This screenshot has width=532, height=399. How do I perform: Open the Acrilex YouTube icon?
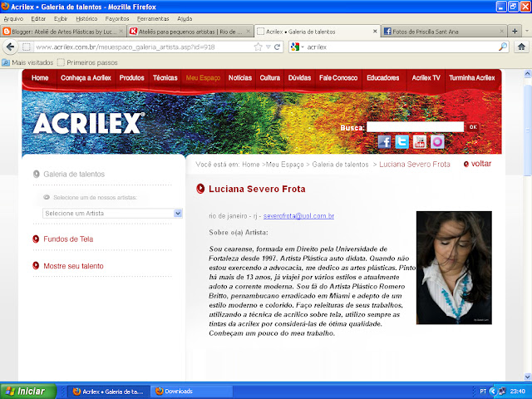(x=420, y=142)
